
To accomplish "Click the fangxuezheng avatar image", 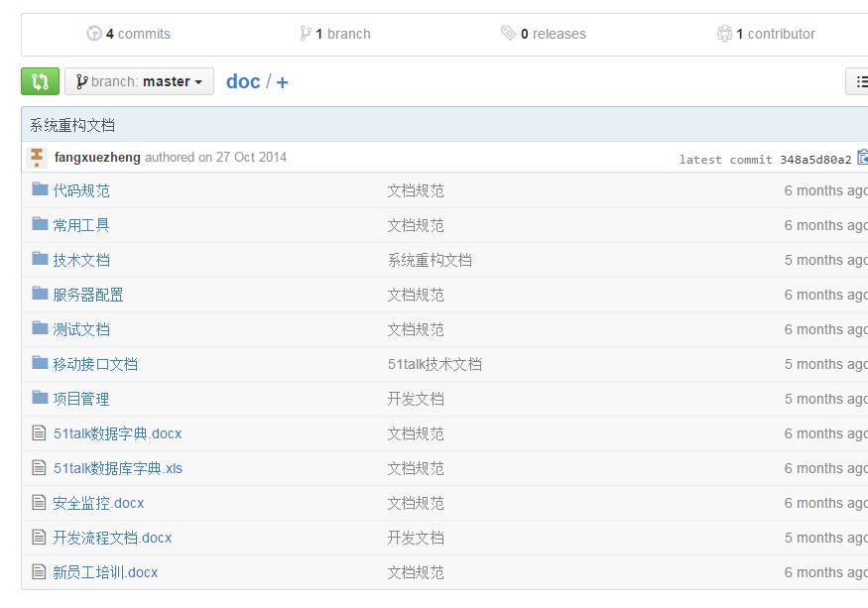I will pos(37,158).
